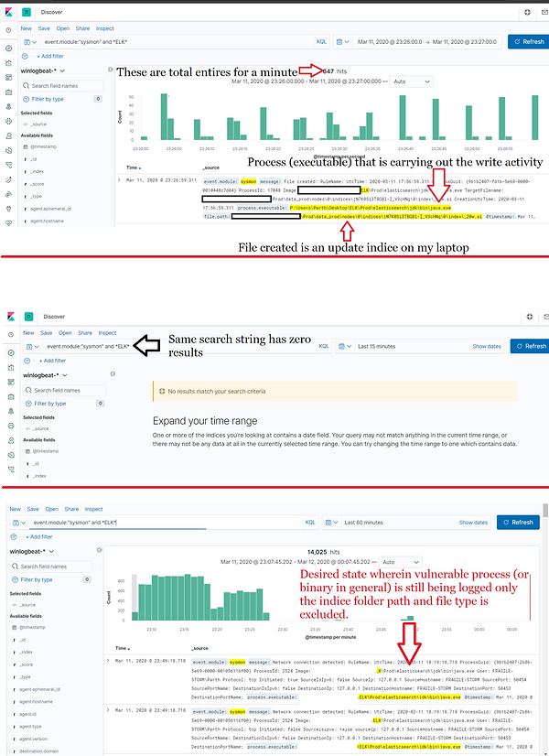Click Inspect in the 14,025 hits view menu
The width and height of the screenshot is (549, 756).
coord(94,509)
